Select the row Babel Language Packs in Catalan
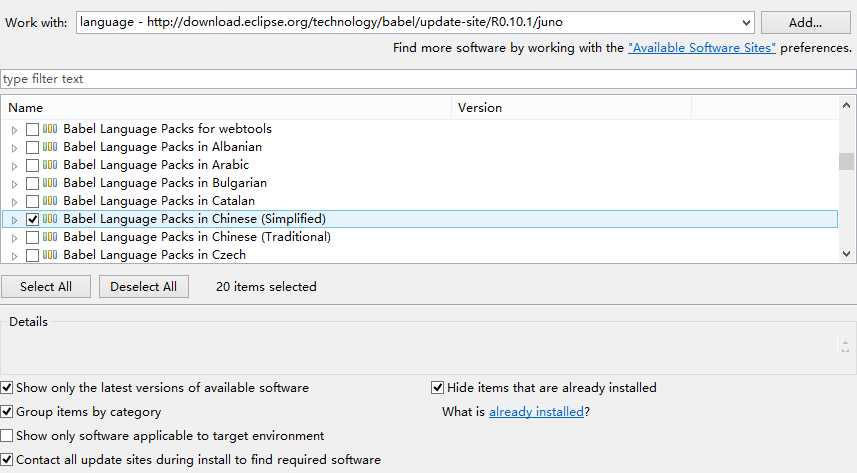This screenshot has height=473, width=857. (419, 201)
